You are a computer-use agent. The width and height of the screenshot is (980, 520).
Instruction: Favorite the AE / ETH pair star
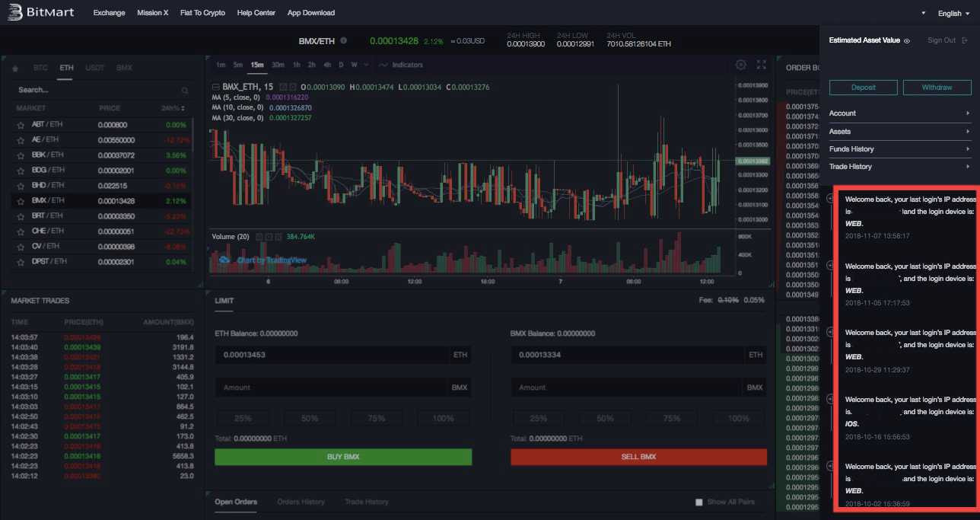coord(21,140)
